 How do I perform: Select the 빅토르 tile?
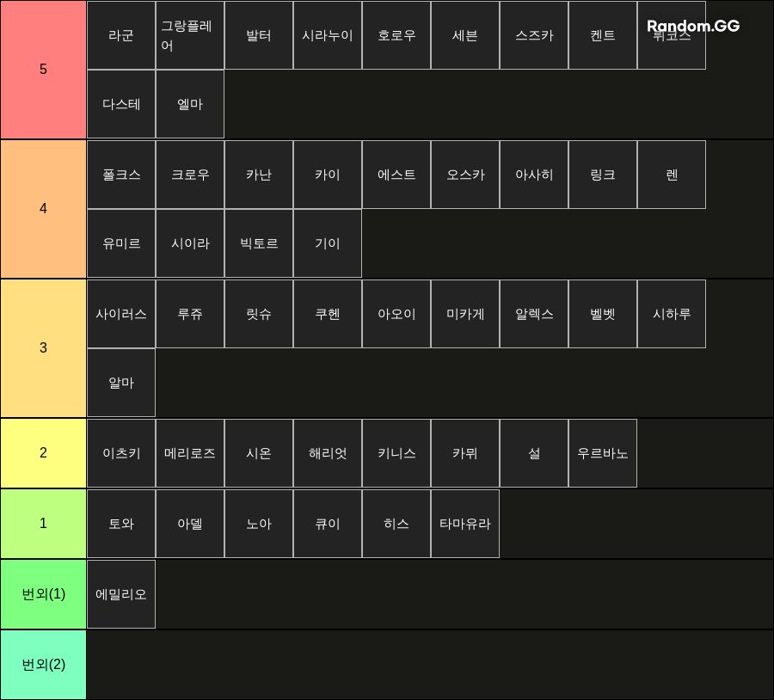(259, 243)
